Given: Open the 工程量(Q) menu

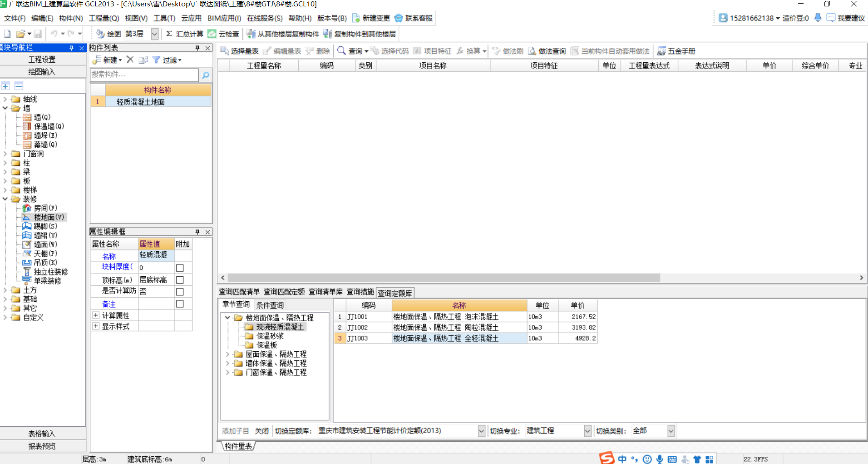Looking at the screenshot, I should point(104,18).
